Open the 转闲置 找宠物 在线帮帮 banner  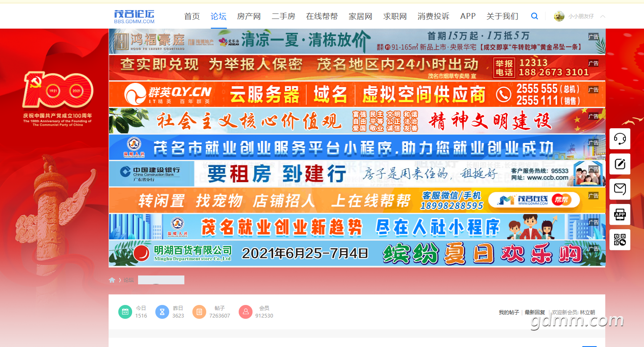pos(357,200)
